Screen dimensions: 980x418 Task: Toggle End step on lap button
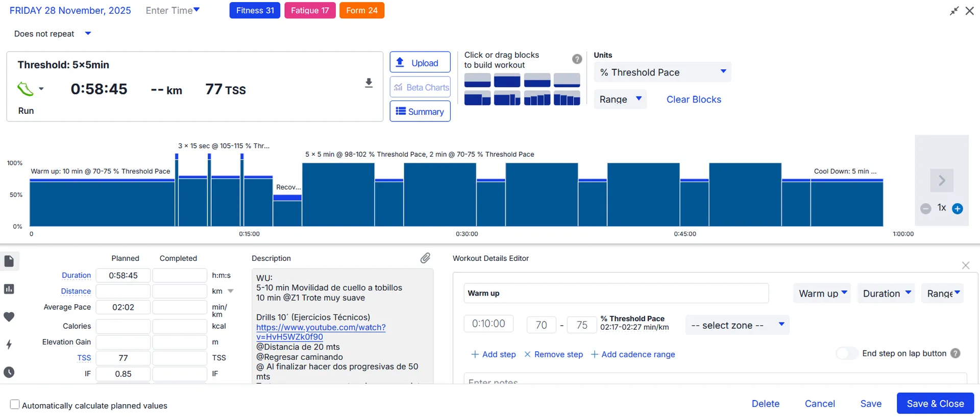[847, 353]
